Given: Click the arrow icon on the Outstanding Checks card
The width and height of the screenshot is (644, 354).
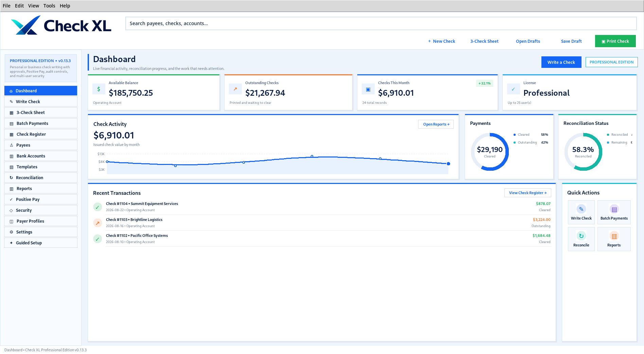Looking at the screenshot, I should coord(235,89).
